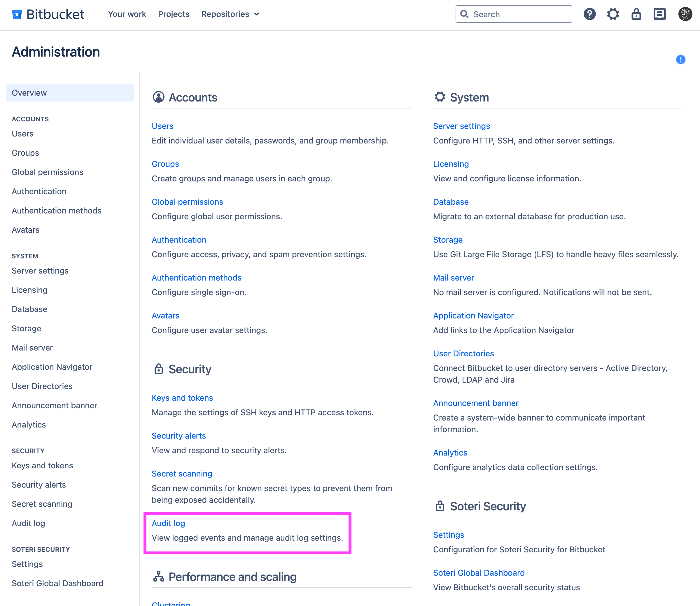Screen dimensions: 700x606
Task: Expand the Repositories dropdown
Action: pyautogui.click(x=230, y=14)
